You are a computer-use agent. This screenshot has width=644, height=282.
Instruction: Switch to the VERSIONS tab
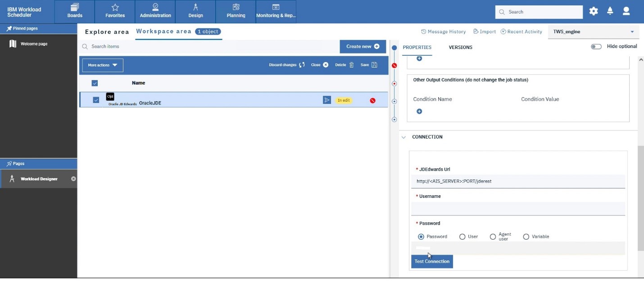click(460, 47)
